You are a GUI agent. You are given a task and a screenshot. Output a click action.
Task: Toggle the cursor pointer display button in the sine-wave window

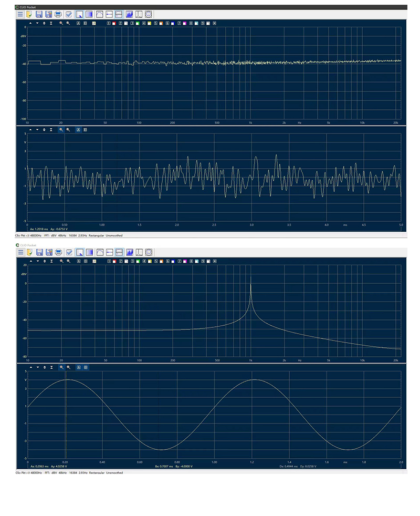pos(80,252)
